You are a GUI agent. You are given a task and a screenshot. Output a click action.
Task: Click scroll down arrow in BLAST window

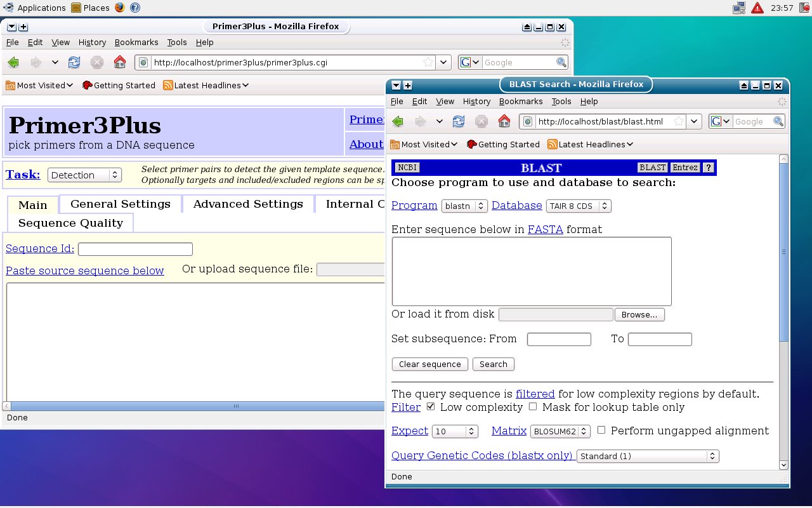coord(783,465)
